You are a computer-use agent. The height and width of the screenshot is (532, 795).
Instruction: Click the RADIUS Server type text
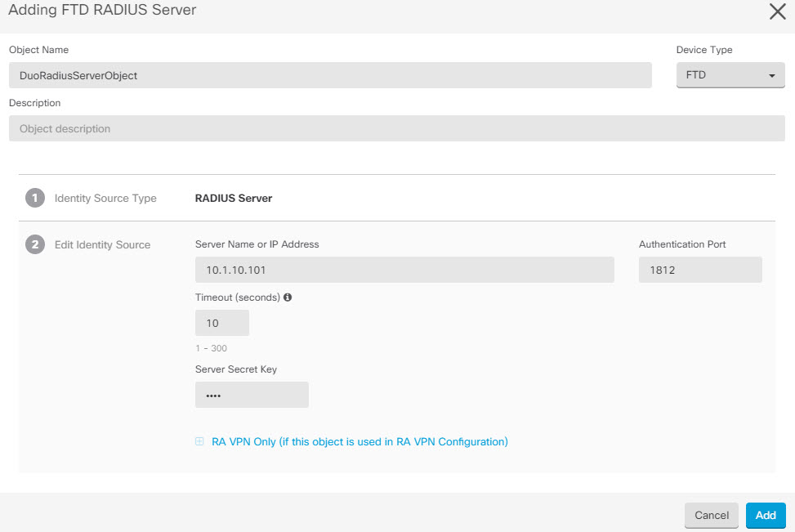[234, 198]
